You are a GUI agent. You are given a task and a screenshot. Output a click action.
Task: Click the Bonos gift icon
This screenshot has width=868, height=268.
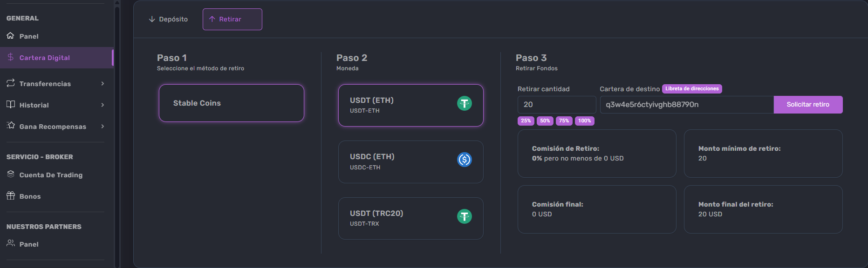pos(10,195)
